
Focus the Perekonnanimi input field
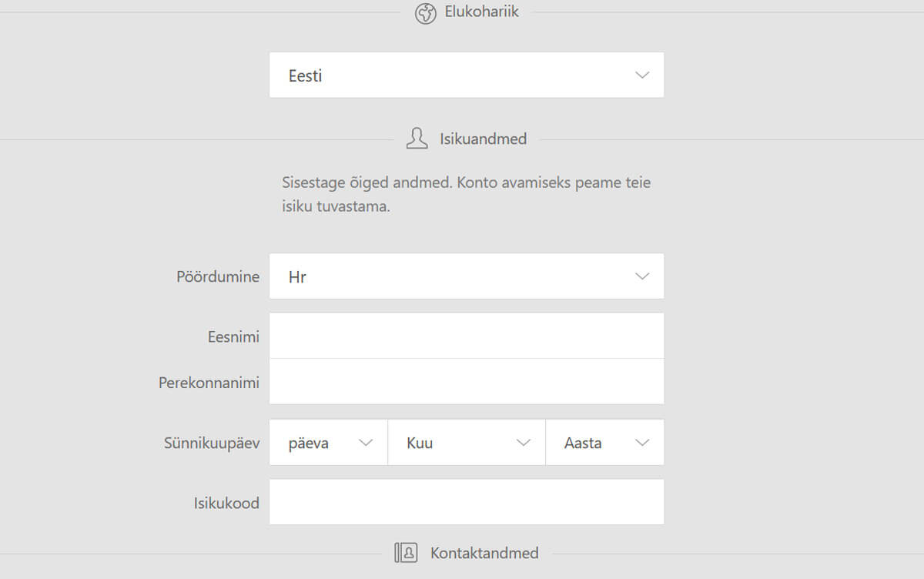(x=467, y=381)
